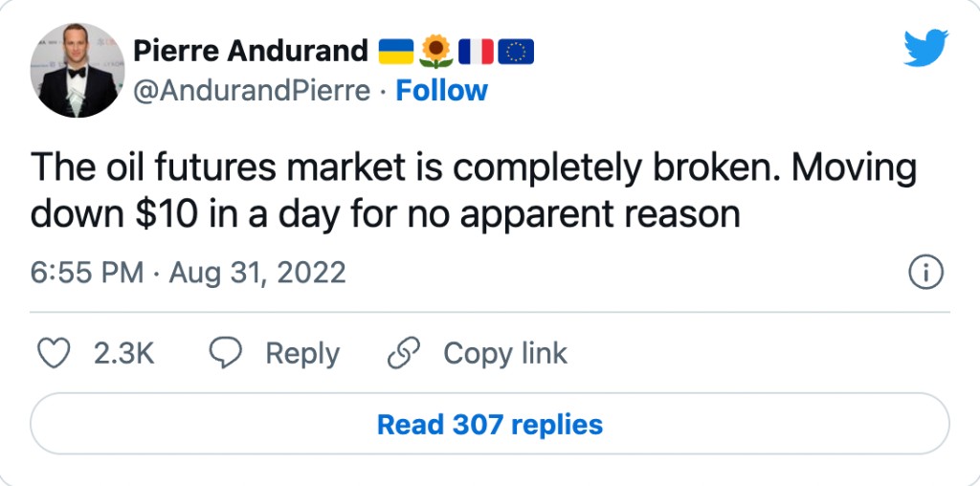Click the Aug 31, 2022 date

pyautogui.click(x=256, y=273)
